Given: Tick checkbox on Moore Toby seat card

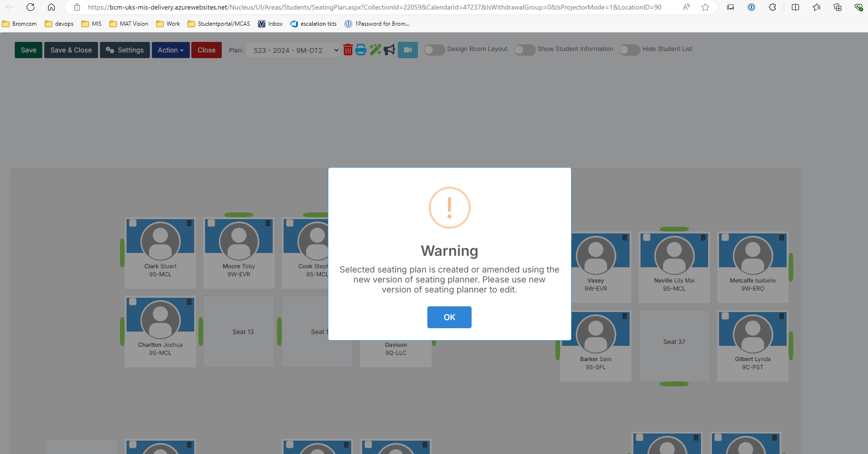Looking at the screenshot, I should pyautogui.click(x=211, y=223).
